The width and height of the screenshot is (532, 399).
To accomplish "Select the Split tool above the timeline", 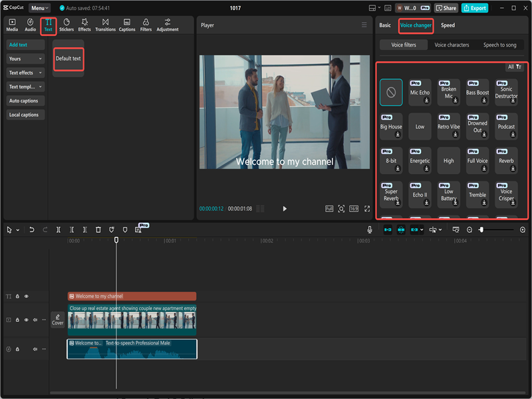I will 59,229.
